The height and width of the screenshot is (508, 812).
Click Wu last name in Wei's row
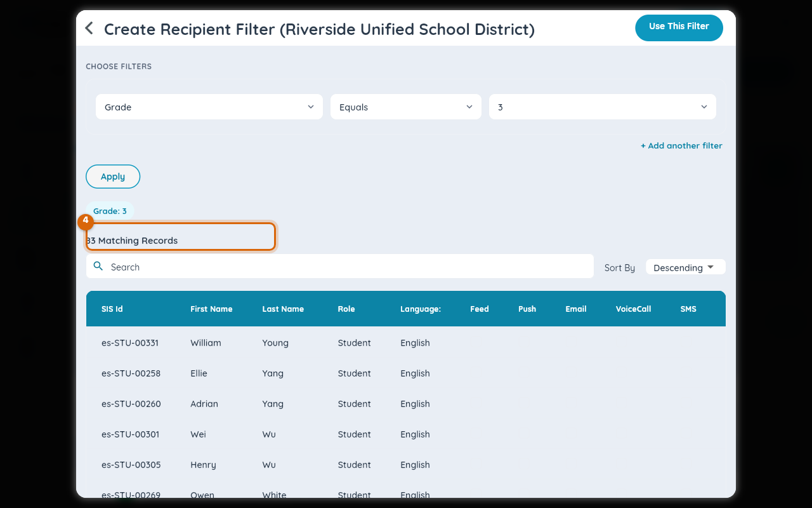(x=269, y=434)
